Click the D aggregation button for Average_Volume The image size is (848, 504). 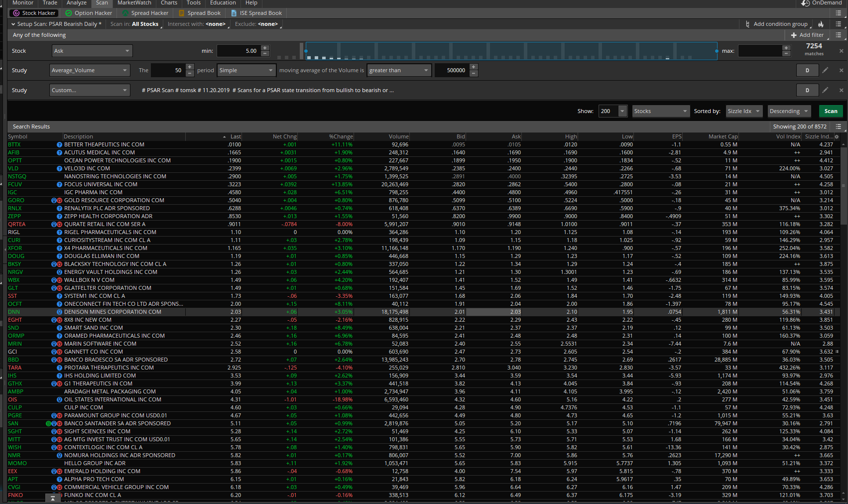click(x=807, y=70)
